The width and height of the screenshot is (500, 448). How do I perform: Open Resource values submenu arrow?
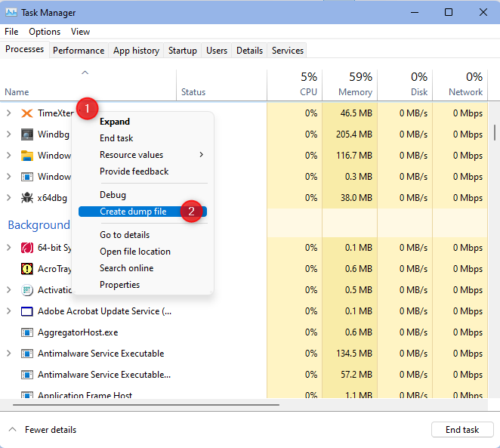201,155
